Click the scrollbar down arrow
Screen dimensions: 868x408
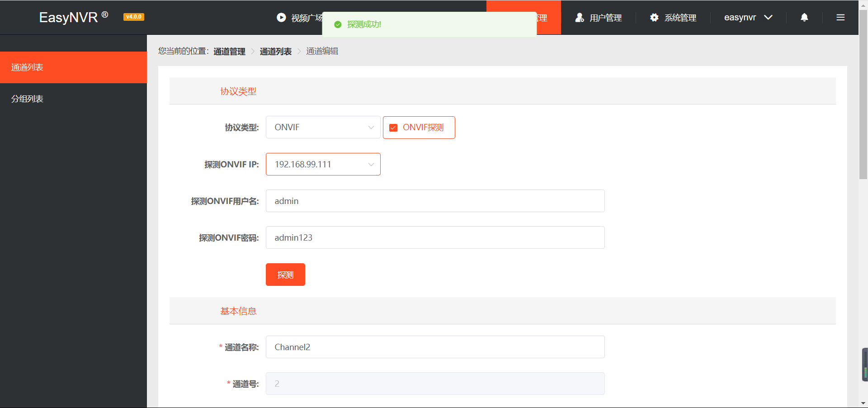click(863, 403)
